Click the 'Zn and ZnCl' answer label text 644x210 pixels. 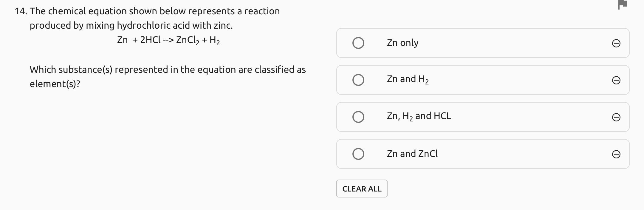coord(412,154)
